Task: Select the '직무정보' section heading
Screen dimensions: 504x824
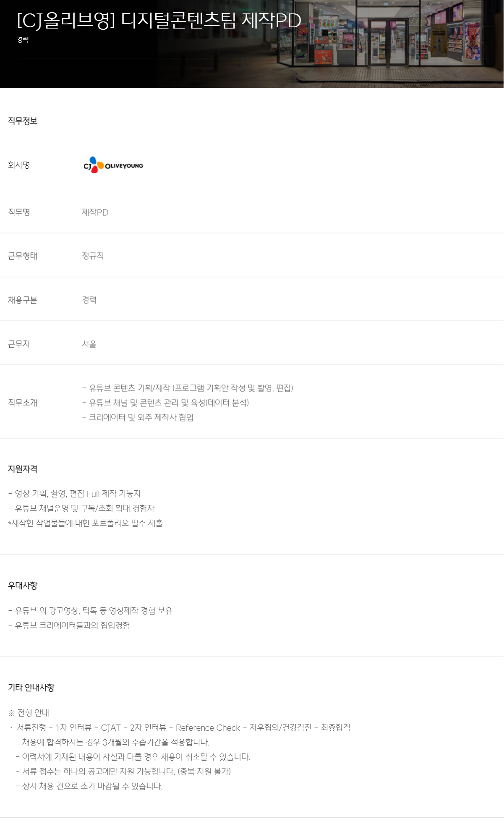Action: pyautogui.click(x=23, y=121)
